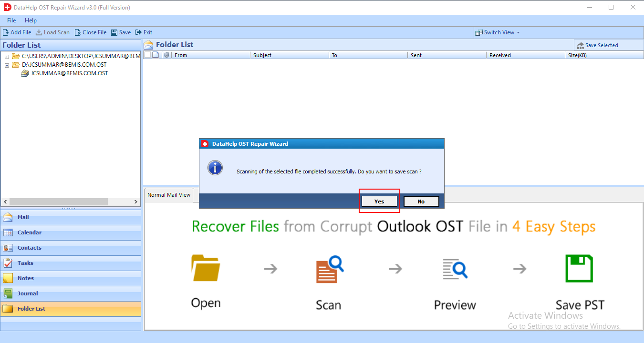This screenshot has width=644, height=343.
Task: Click the panel splitter grip above Mail
Action: pyautogui.click(x=69, y=208)
